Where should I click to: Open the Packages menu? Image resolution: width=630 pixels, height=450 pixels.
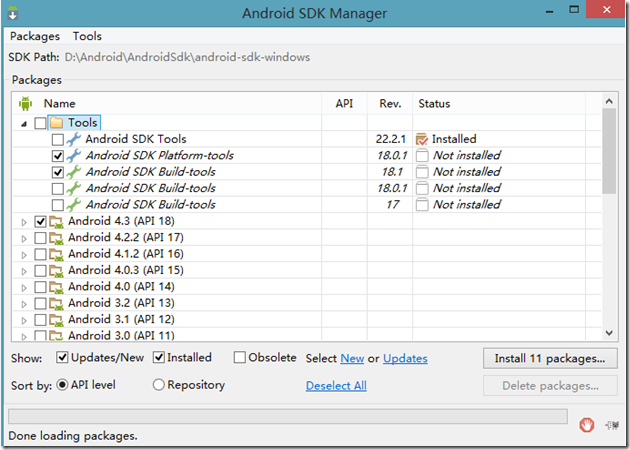coord(35,36)
